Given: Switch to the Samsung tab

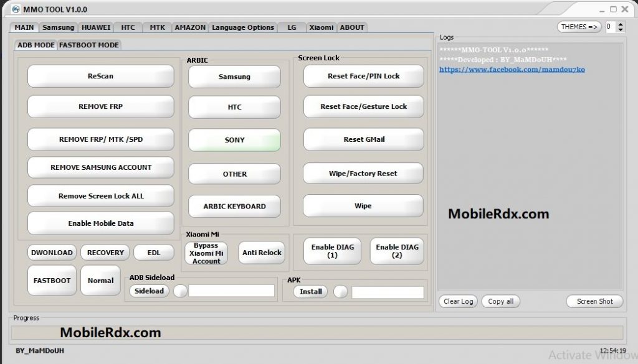Looking at the screenshot, I should coord(58,27).
